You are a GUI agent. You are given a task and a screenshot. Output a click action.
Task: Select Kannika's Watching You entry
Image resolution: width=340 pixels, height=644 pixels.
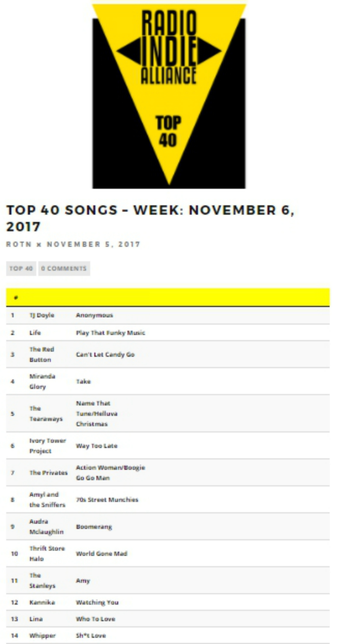(97, 602)
